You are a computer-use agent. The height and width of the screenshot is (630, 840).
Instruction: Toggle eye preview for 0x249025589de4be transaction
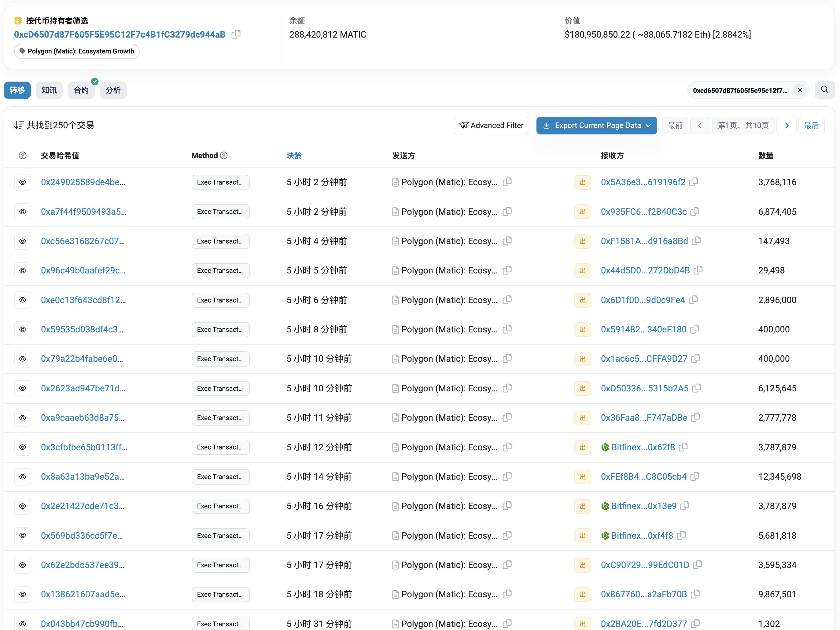point(23,182)
